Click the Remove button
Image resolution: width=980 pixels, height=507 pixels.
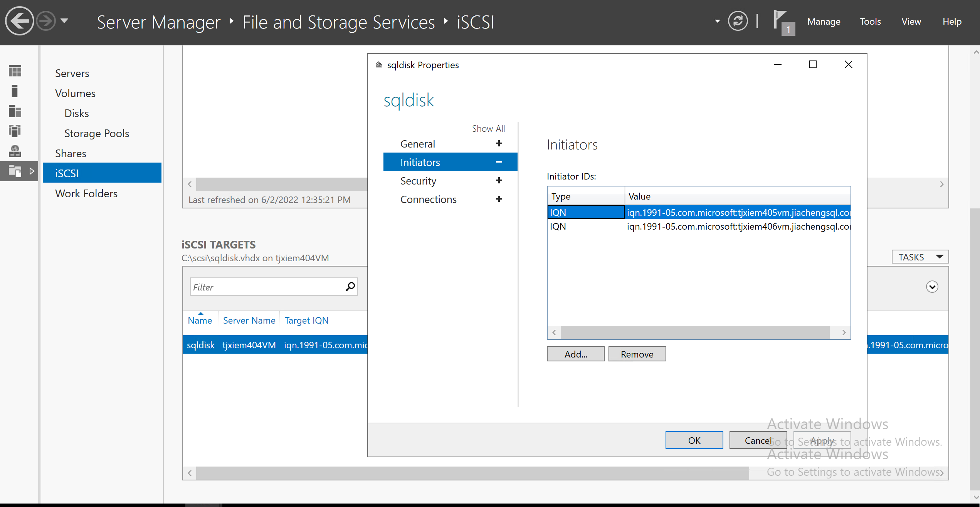[637, 354]
